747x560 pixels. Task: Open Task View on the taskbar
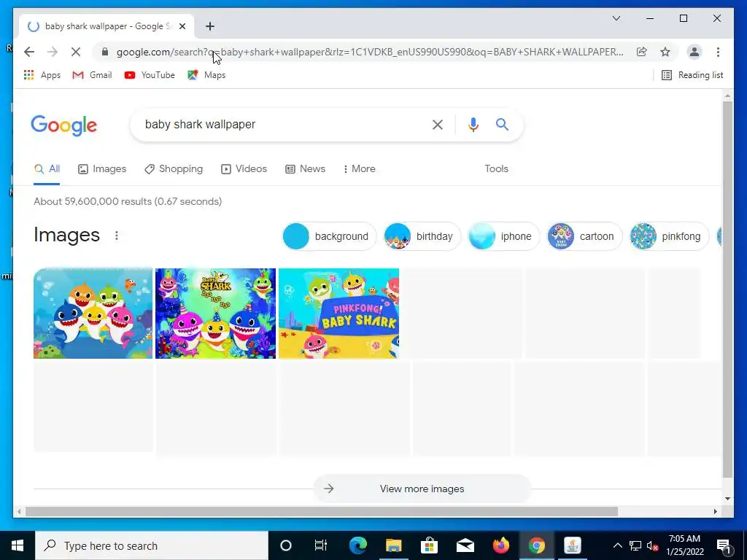coord(321,545)
